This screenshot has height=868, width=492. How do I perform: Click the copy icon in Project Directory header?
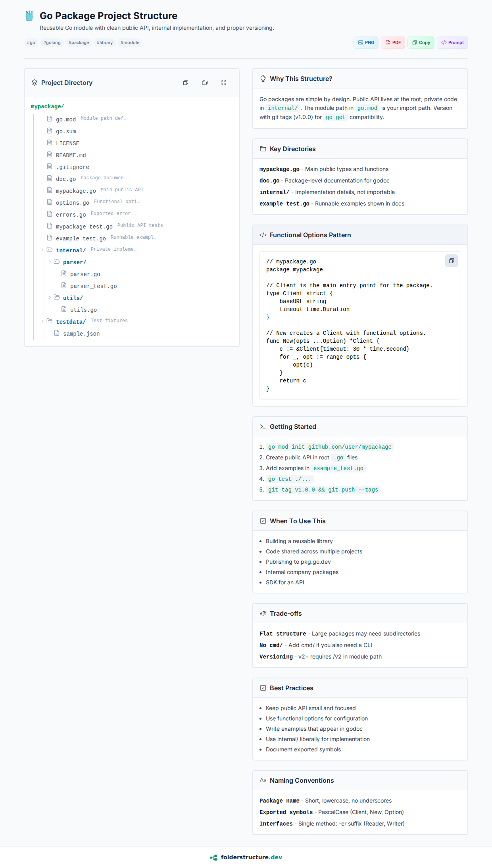(186, 83)
